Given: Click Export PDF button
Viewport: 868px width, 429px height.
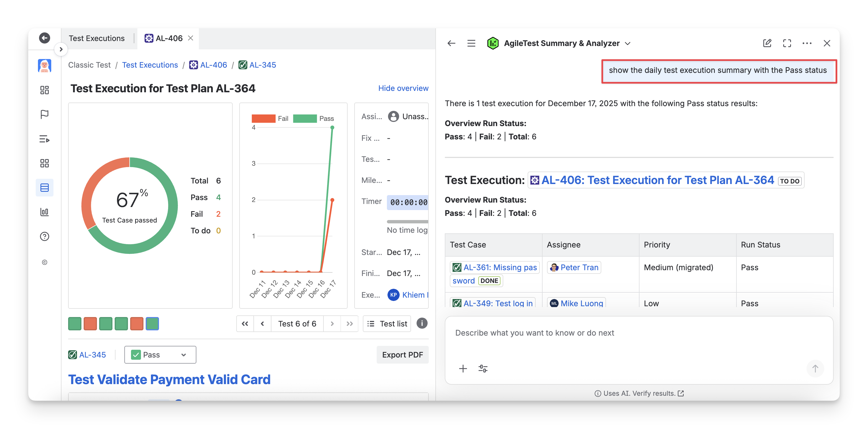Looking at the screenshot, I should point(402,354).
